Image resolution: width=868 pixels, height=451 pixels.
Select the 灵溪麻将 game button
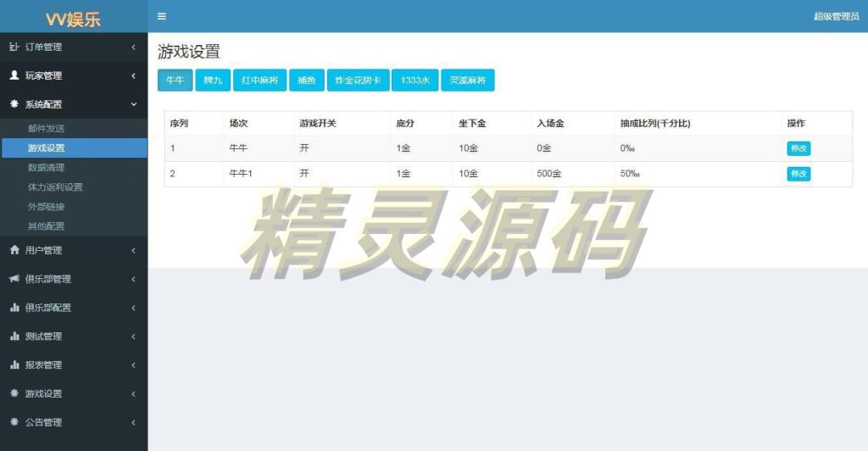[x=468, y=81]
